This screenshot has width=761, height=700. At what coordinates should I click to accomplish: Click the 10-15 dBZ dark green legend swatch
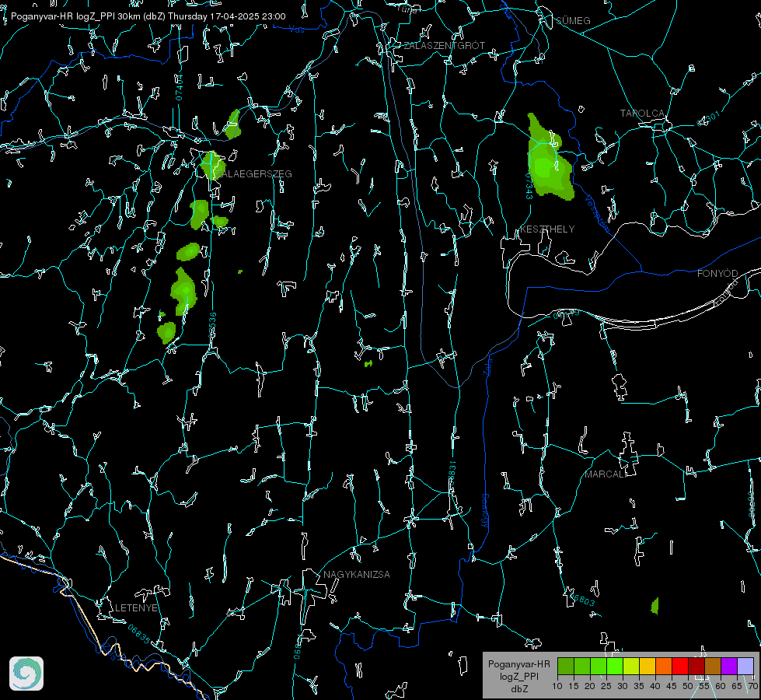pyautogui.click(x=566, y=666)
